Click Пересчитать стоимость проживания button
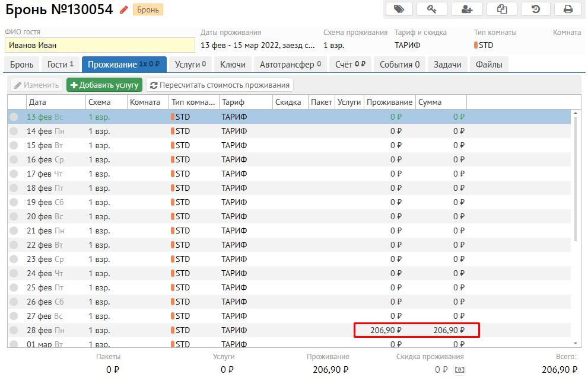The image size is (588, 384). pyautogui.click(x=220, y=85)
